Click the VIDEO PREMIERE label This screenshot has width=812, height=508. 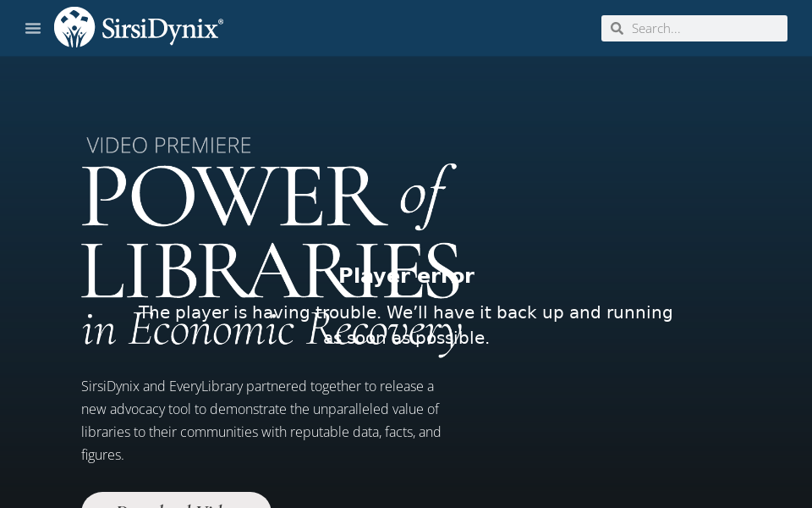(x=168, y=146)
